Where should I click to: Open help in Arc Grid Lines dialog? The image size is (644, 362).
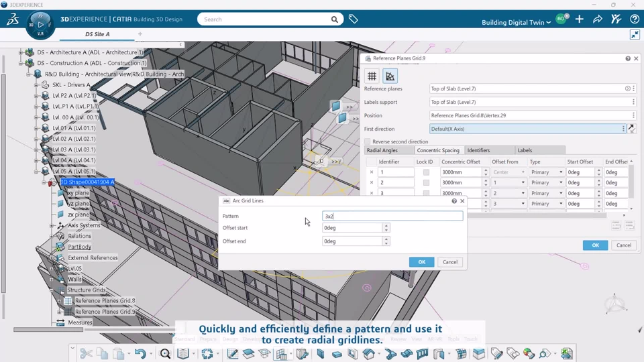point(454,200)
